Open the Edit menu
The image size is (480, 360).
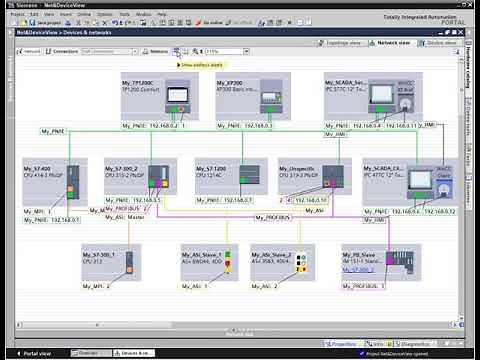(x=34, y=14)
